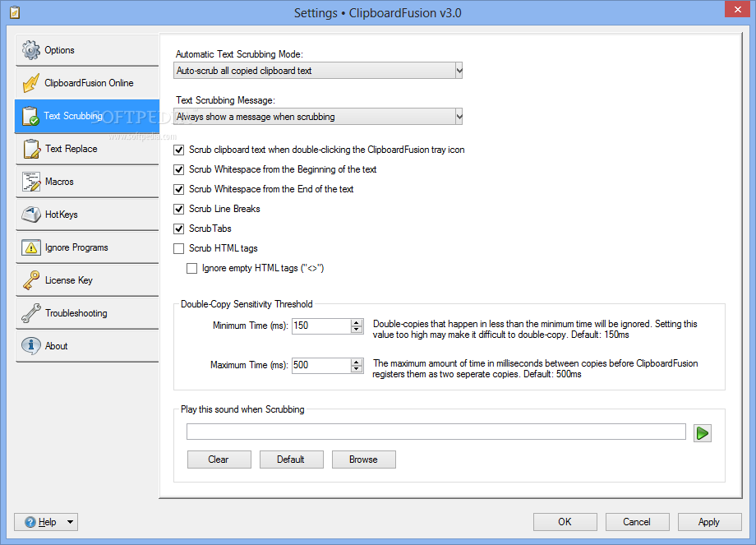Click the Macros script icon
756x545 pixels.
click(31, 182)
